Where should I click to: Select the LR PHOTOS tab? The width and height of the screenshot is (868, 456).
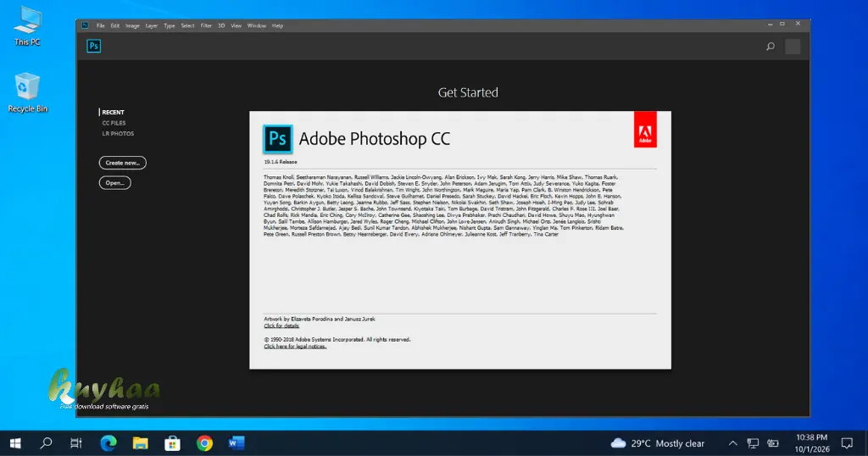(118, 133)
